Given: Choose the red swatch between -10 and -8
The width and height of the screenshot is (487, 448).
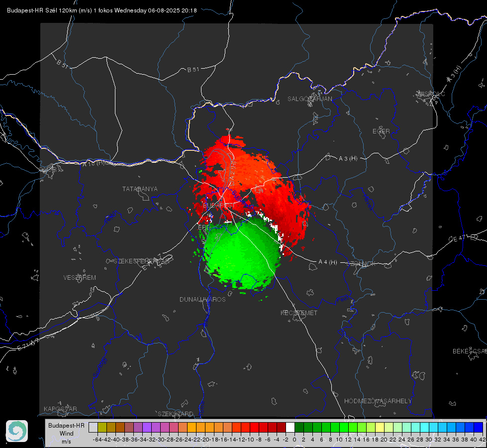Looking at the screenshot, I should click(254, 427).
